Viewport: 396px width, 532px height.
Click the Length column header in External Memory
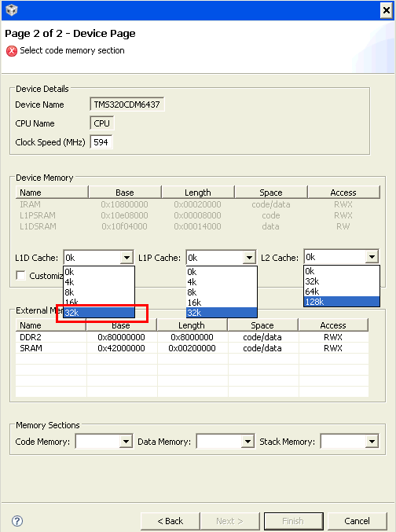192,325
